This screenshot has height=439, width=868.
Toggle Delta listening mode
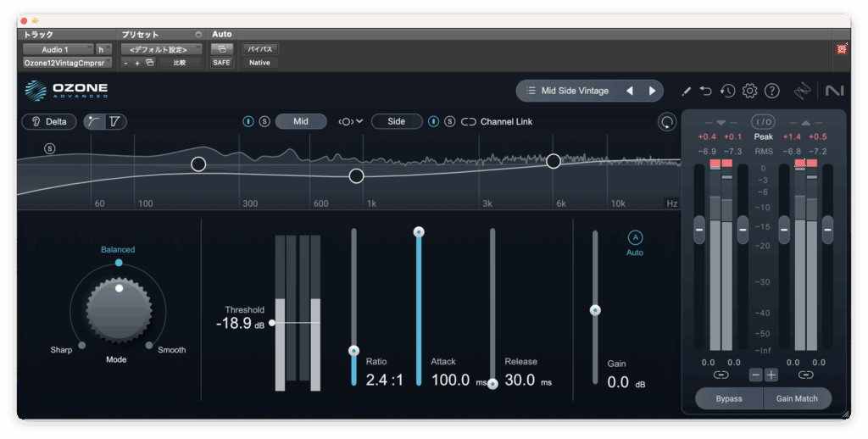(x=48, y=121)
